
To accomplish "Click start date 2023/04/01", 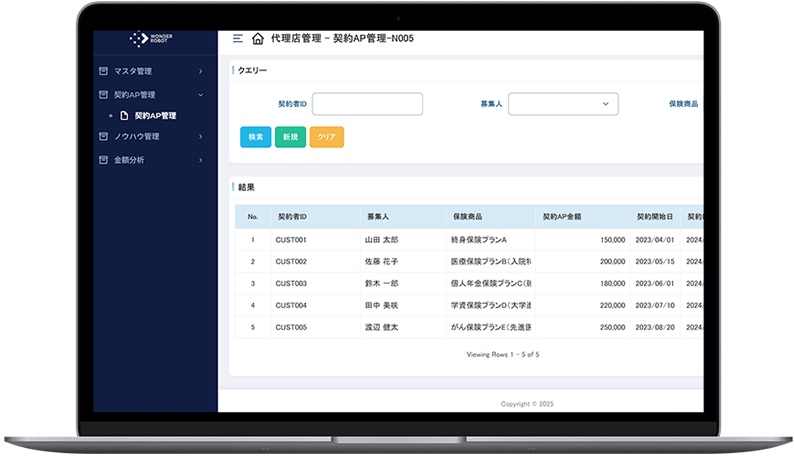I will [655, 240].
